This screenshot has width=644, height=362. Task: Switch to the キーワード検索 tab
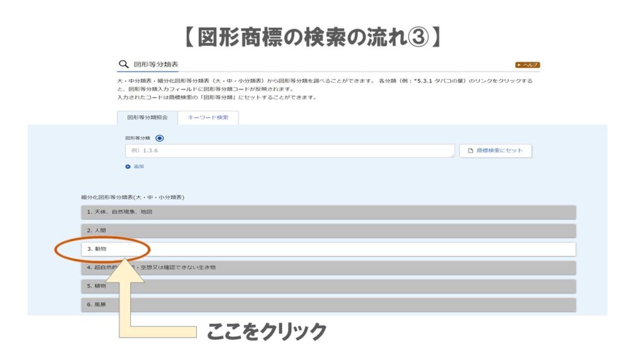(208, 118)
